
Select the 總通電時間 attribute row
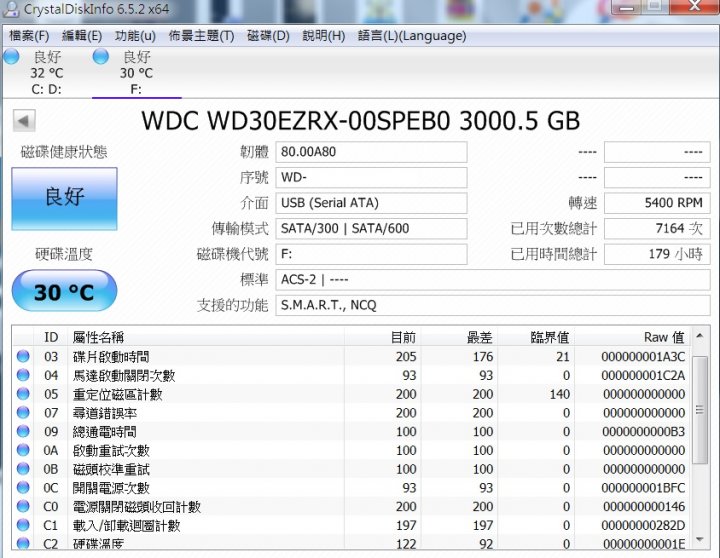[352, 431]
